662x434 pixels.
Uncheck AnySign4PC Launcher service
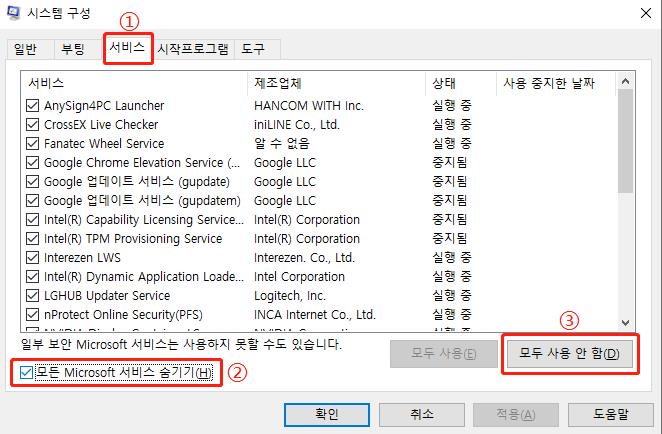click(33, 106)
